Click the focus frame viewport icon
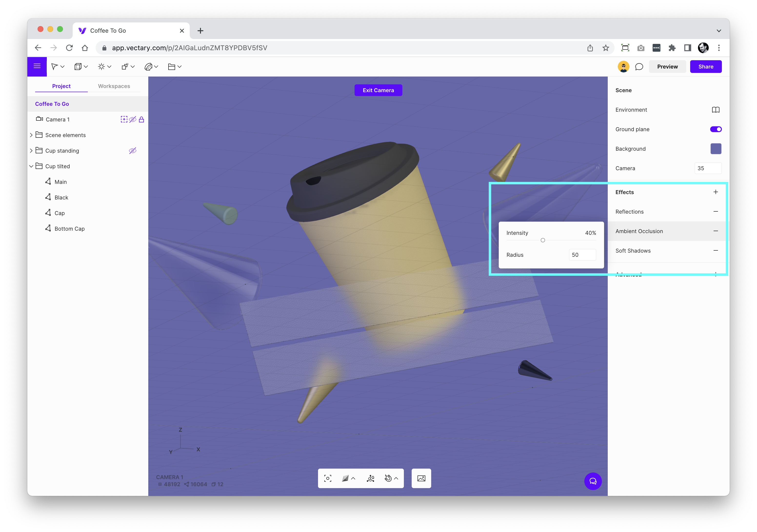Viewport: 757px width, 532px height. pos(328,478)
